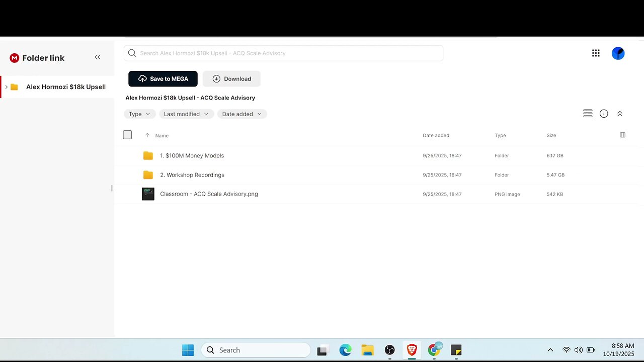Click the Classroom PNG thumbnail
This screenshot has height=362, width=644.
(148, 194)
